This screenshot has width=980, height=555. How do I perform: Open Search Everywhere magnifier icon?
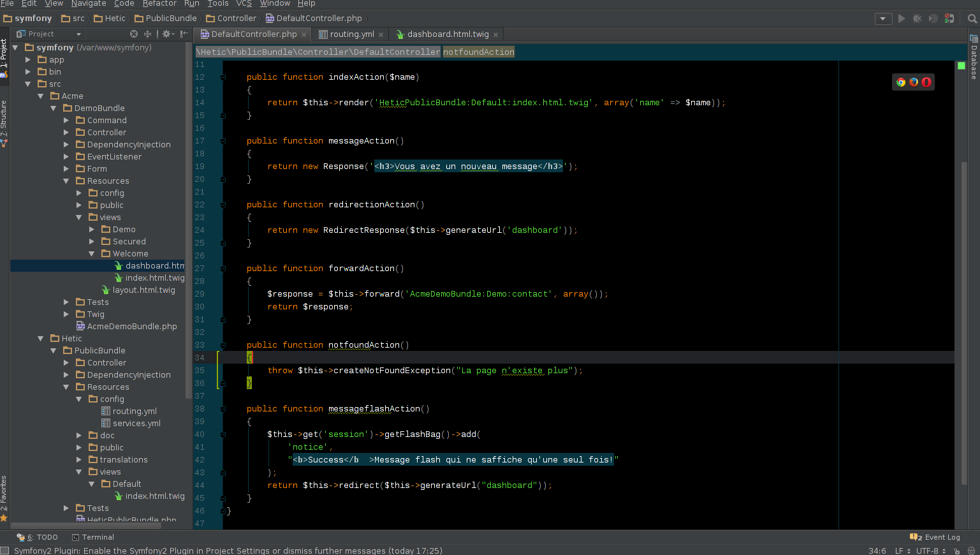click(x=972, y=18)
